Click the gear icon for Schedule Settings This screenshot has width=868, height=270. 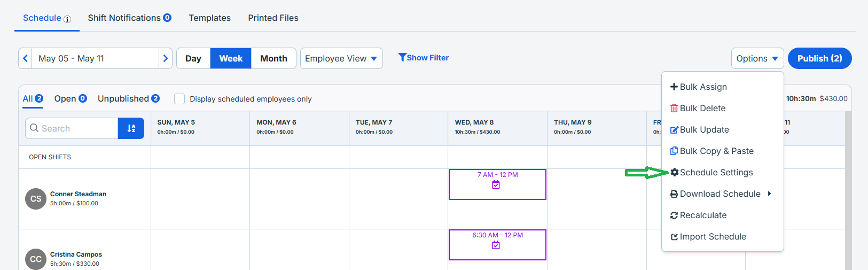pos(674,172)
